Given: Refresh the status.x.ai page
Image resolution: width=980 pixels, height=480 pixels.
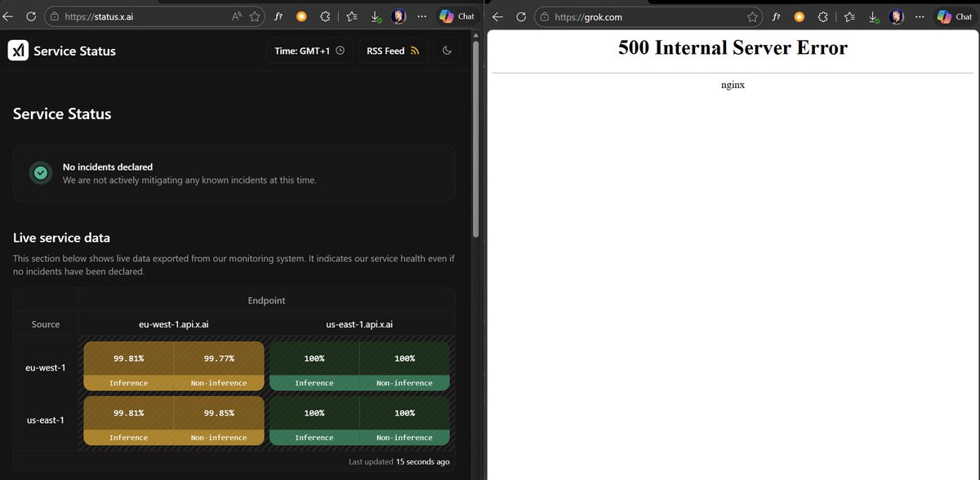Looking at the screenshot, I should tap(31, 16).
